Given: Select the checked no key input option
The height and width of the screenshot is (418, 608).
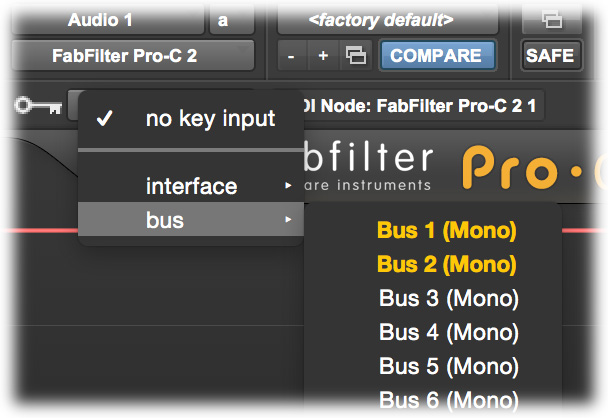Looking at the screenshot, I should click(191, 119).
